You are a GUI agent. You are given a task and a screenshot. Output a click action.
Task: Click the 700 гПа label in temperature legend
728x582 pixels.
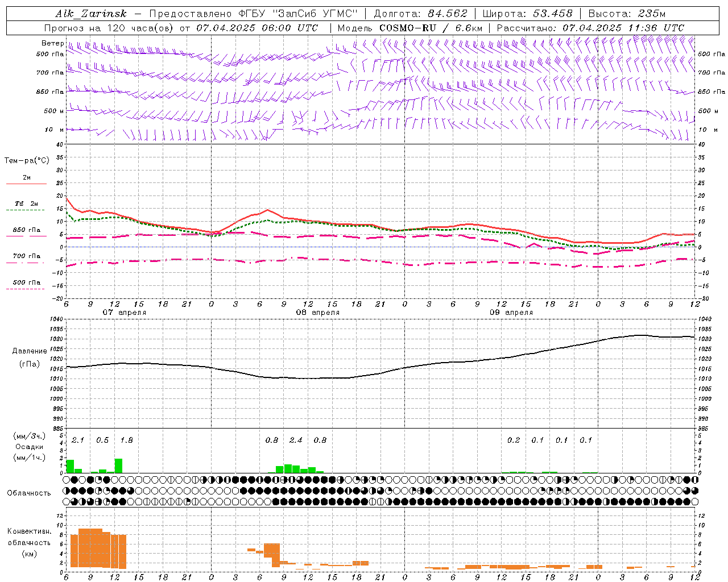pyautogui.click(x=27, y=256)
